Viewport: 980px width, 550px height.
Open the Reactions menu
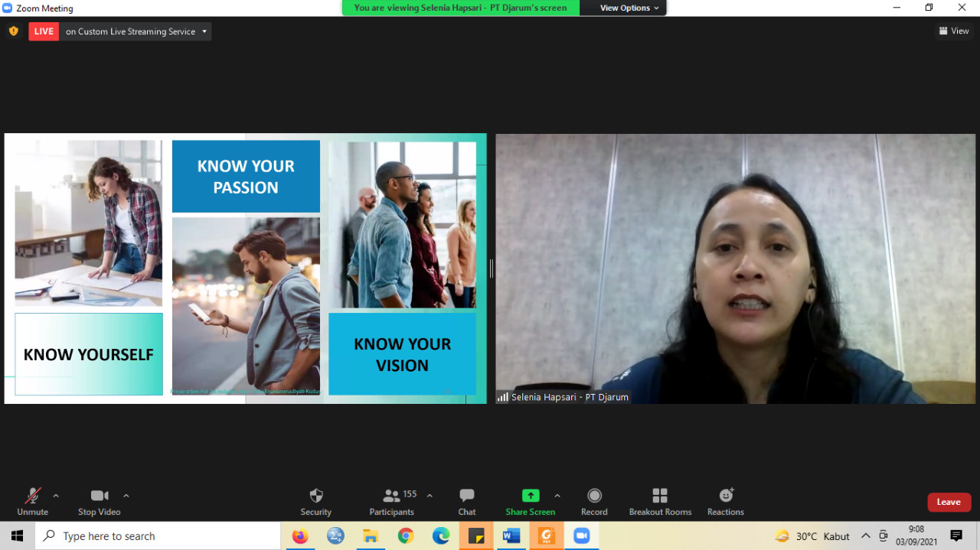click(x=726, y=501)
